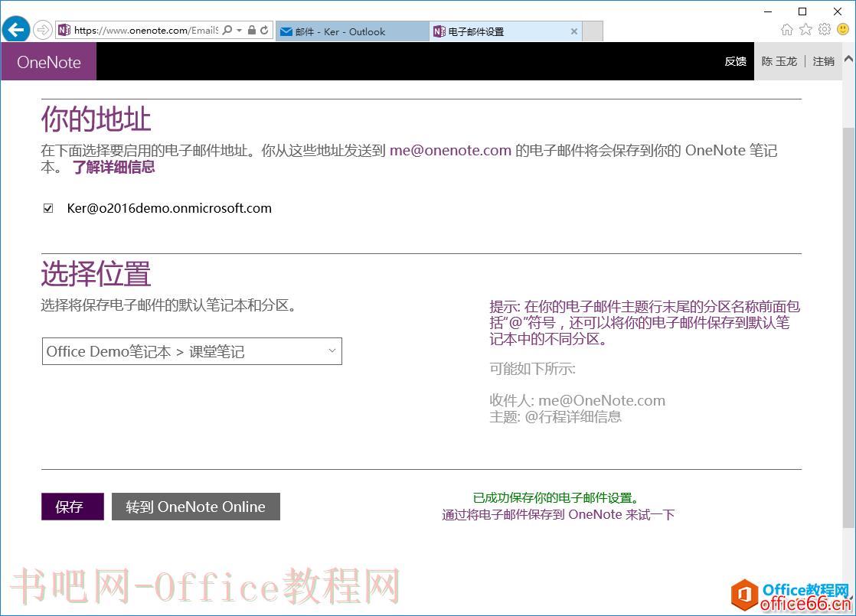Click the 收件人: me@OneNote.com example text
Viewport: 856px width, 616px height.
[x=577, y=400]
